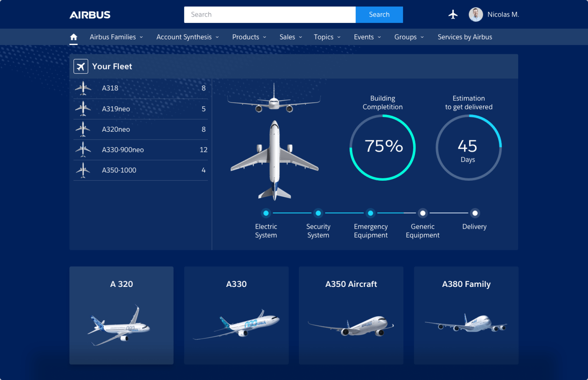Expand the Products menu chevron

click(265, 37)
